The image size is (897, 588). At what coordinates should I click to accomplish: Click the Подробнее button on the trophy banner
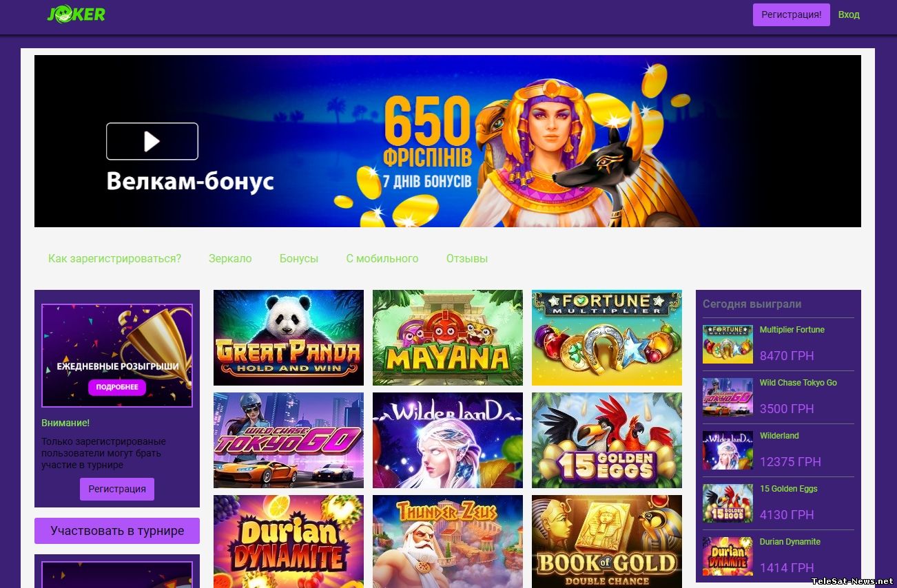[x=117, y=387]
